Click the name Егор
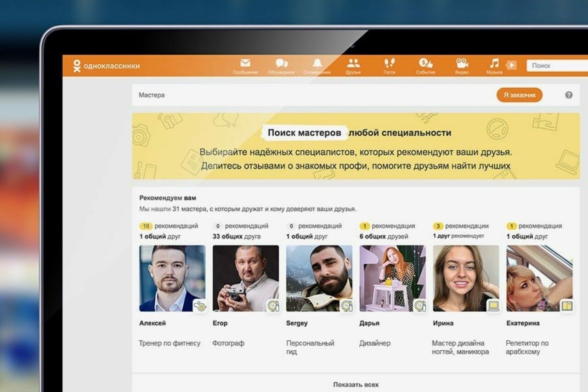This screenshot has height=392, width=588. click(220, 323)
